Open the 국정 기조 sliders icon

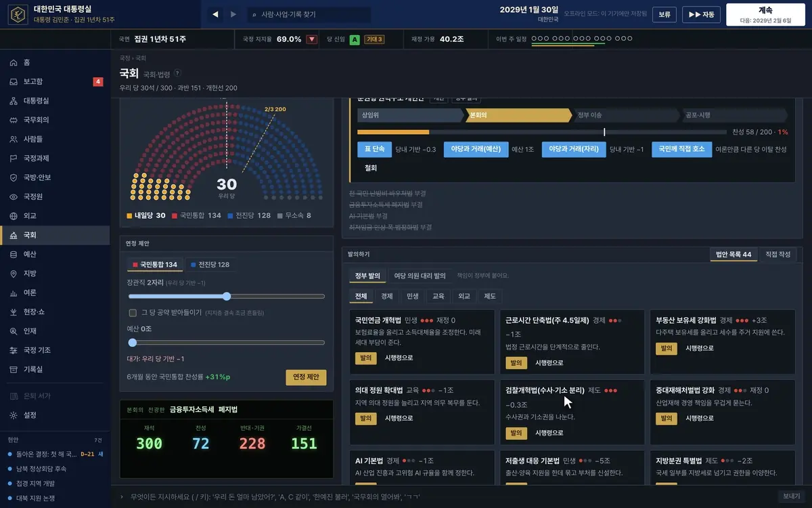pyautogui.click(x=14, y=350)
